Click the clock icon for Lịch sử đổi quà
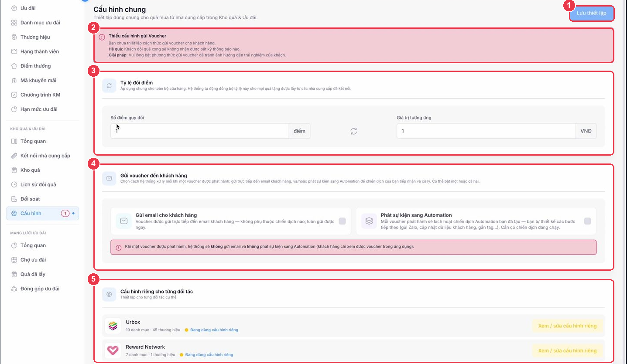The width and height of the screenshot is (627, 364). coord(14,184)
